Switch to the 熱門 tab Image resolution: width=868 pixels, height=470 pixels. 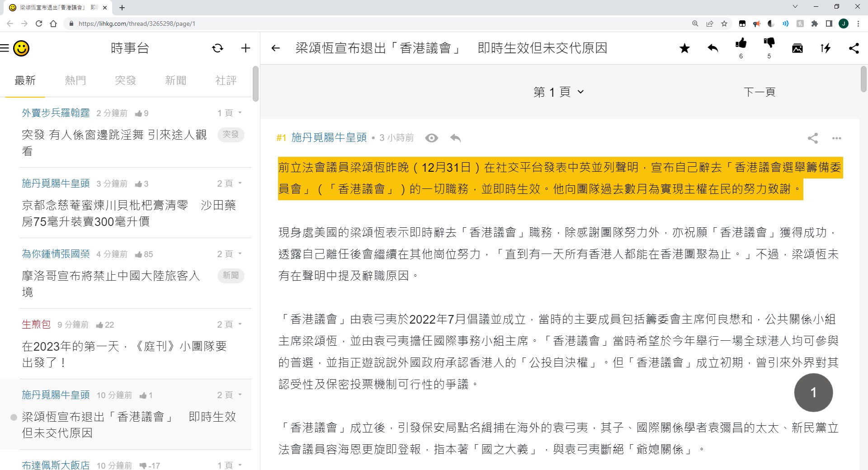click(x=75, y=80)
